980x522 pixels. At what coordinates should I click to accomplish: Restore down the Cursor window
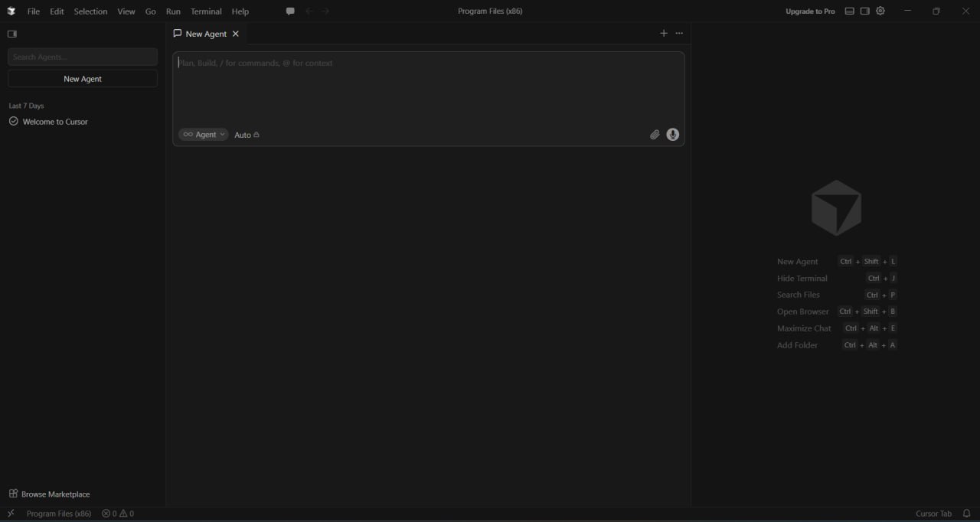(936, 11)
